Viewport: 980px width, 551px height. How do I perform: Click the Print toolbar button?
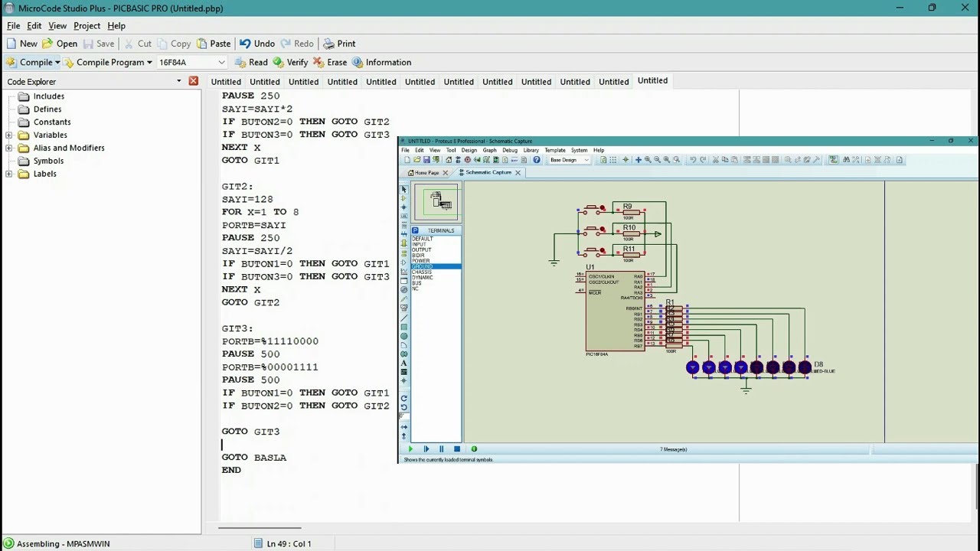click(x=339, y=44)
